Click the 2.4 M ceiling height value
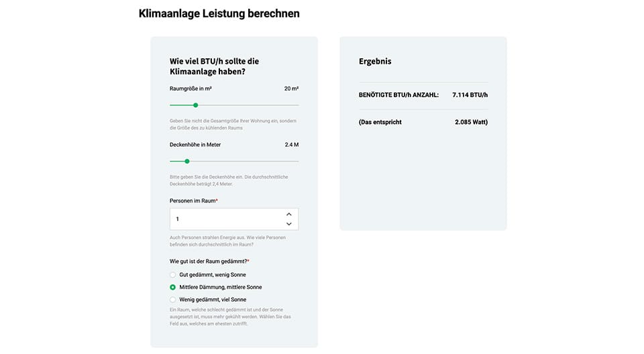Screen dimensions: 644x354 pos(291,144)
